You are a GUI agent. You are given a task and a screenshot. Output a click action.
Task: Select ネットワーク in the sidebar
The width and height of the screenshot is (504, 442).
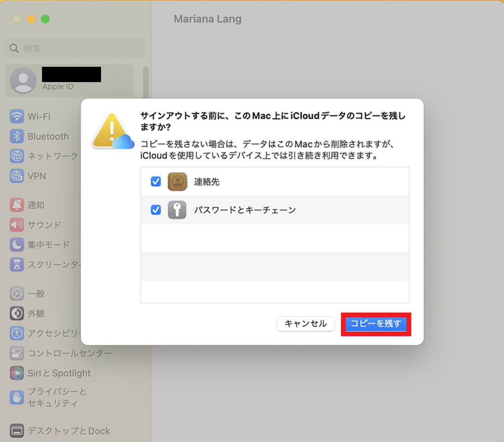click(53, 156)
